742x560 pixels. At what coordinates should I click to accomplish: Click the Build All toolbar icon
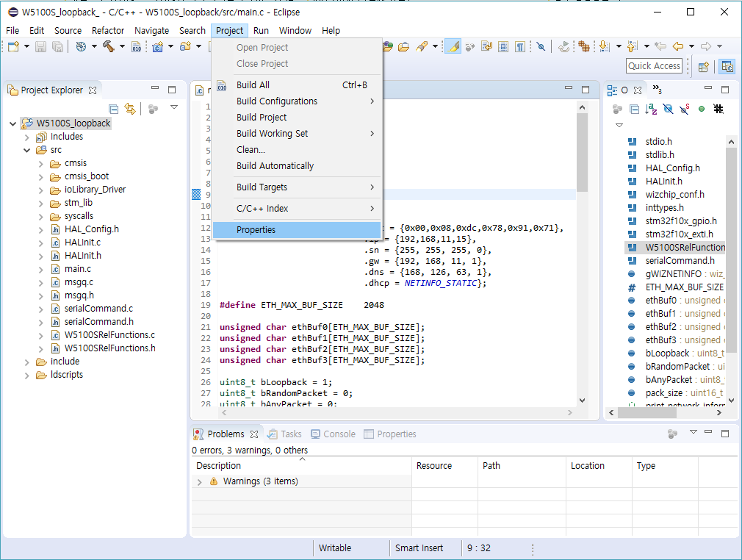coord(137,46)
